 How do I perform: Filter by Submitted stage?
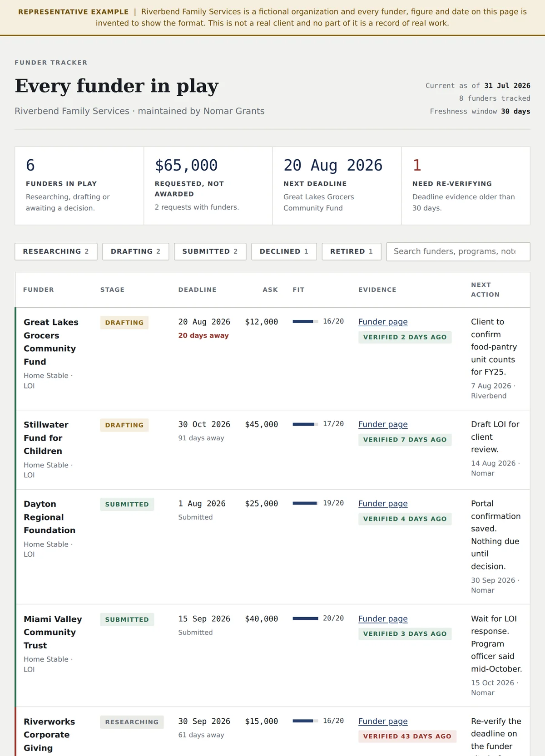(x=210, y=251)
